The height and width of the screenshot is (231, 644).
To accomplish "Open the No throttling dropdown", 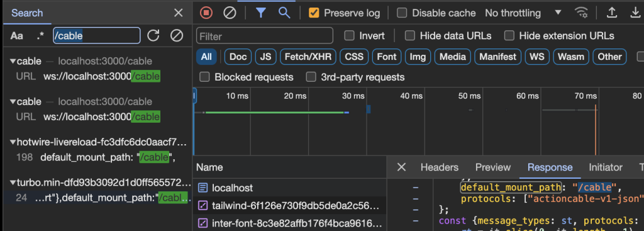I will pyautogui.click(x=523, y=13).
